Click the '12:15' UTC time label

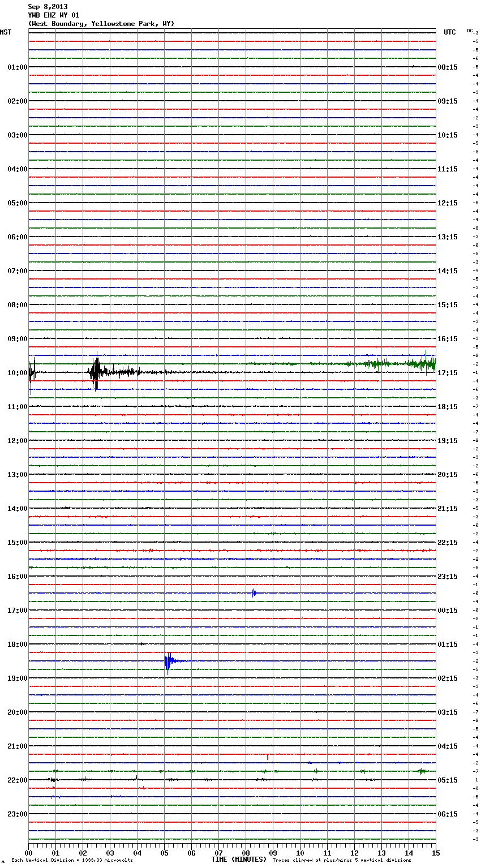448,203
